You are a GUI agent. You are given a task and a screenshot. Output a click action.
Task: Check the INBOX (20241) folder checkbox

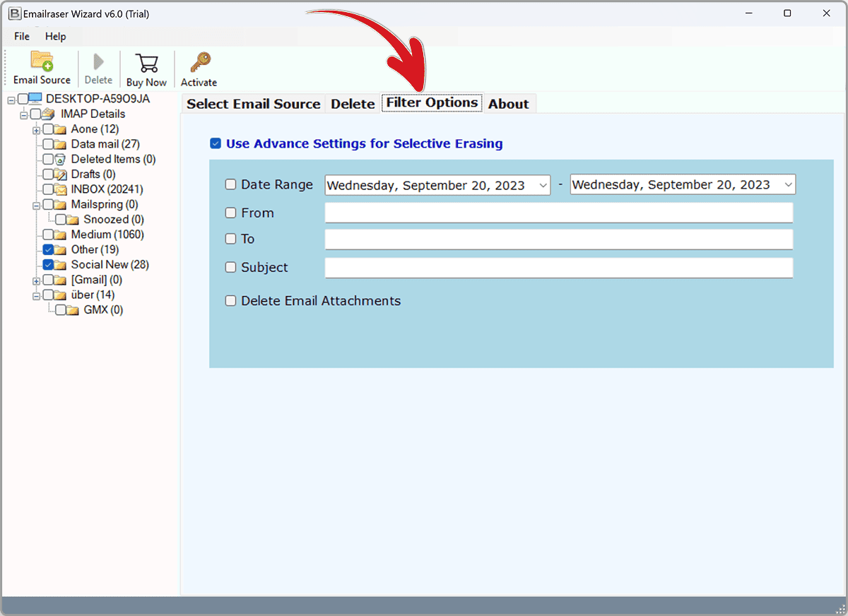tap(48, 189)
